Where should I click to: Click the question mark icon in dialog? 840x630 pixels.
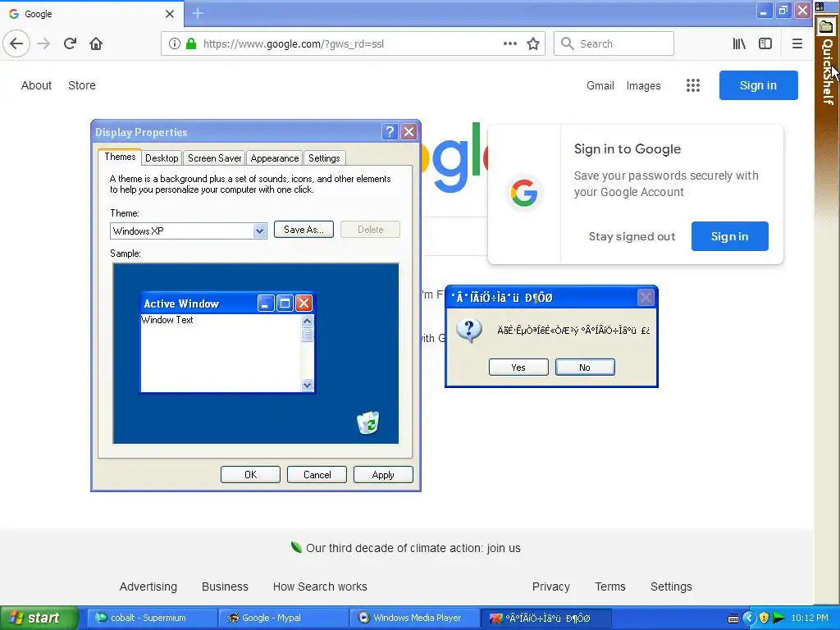pos(468,331)
